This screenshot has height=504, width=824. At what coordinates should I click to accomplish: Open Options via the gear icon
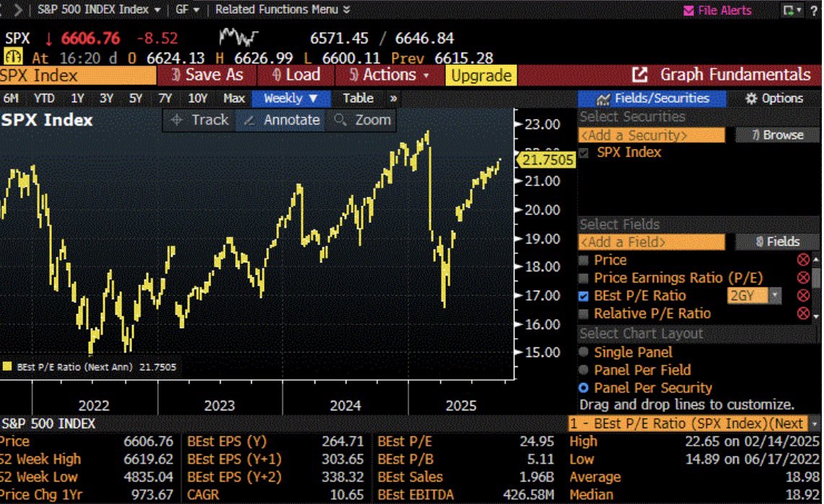(751, 99)
